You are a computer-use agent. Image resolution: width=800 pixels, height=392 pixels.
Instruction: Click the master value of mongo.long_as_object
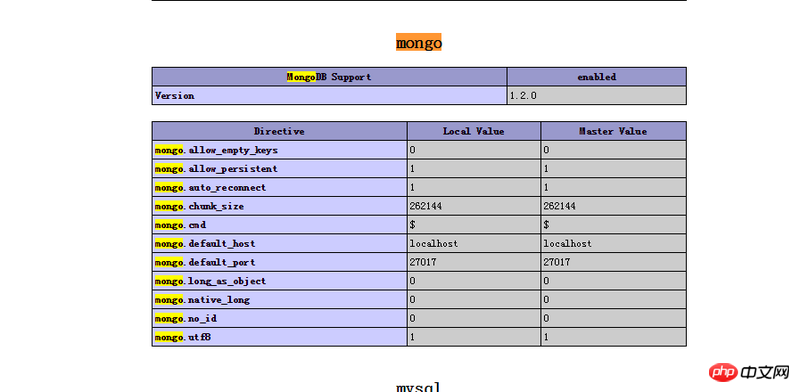click(613, 281)
